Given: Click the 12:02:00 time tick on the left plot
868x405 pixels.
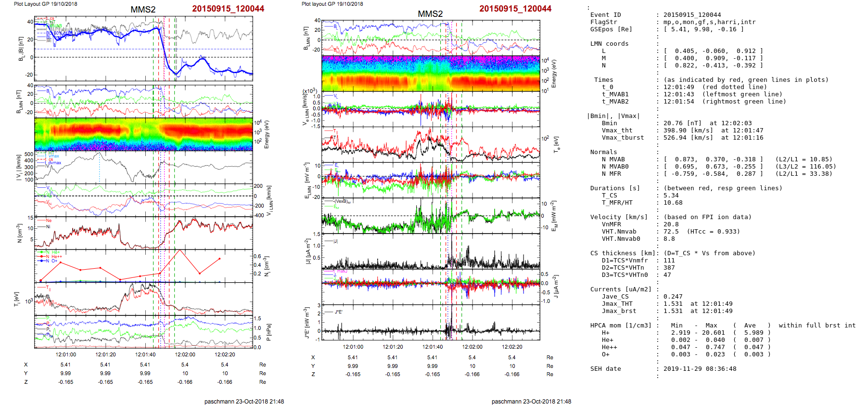Looking at the screenshot, I should [185, 354].
